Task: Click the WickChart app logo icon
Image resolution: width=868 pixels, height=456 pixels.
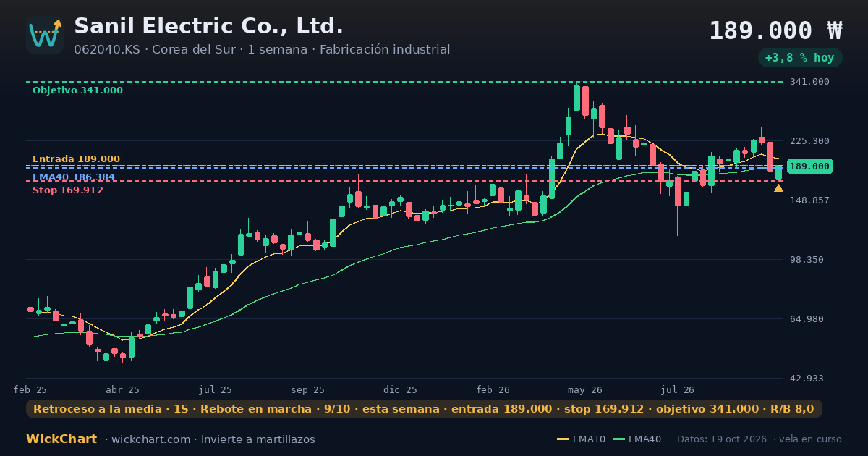Action: click(x=45, y=35)
